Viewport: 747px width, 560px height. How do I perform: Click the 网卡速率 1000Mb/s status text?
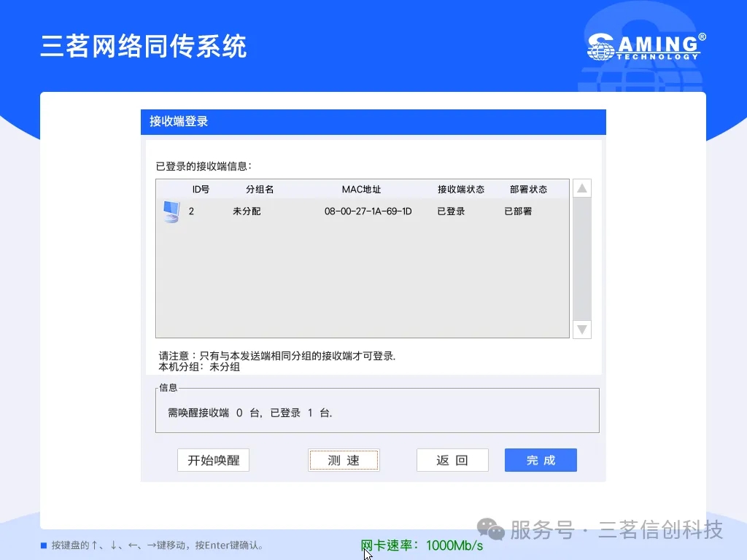pyautogui.click(x=422, y=545)
